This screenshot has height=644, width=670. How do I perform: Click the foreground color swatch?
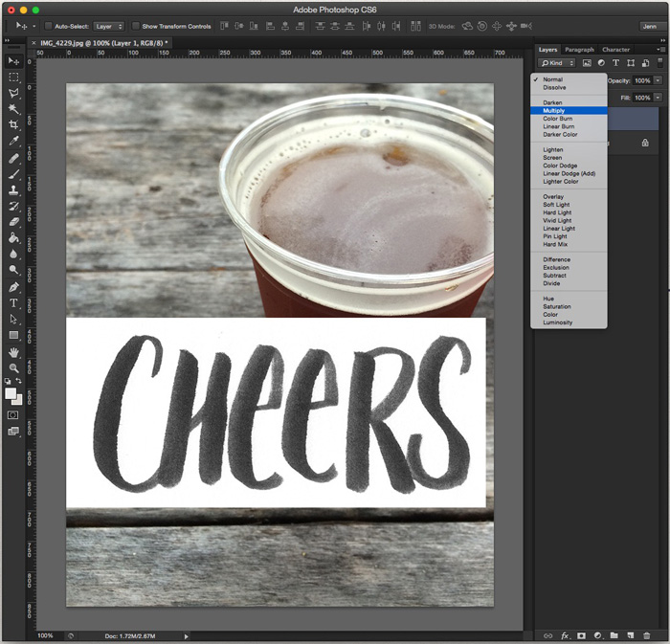click(x=10, y=393)
